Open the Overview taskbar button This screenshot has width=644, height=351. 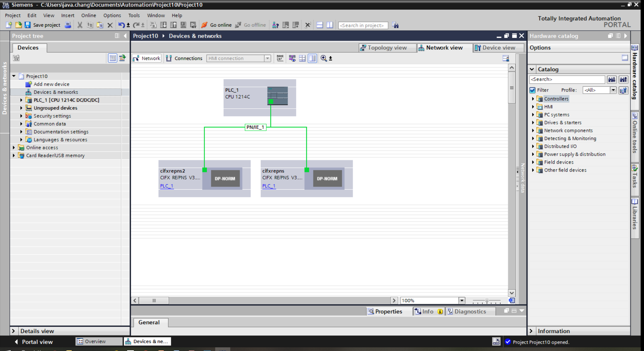(99, 341)
